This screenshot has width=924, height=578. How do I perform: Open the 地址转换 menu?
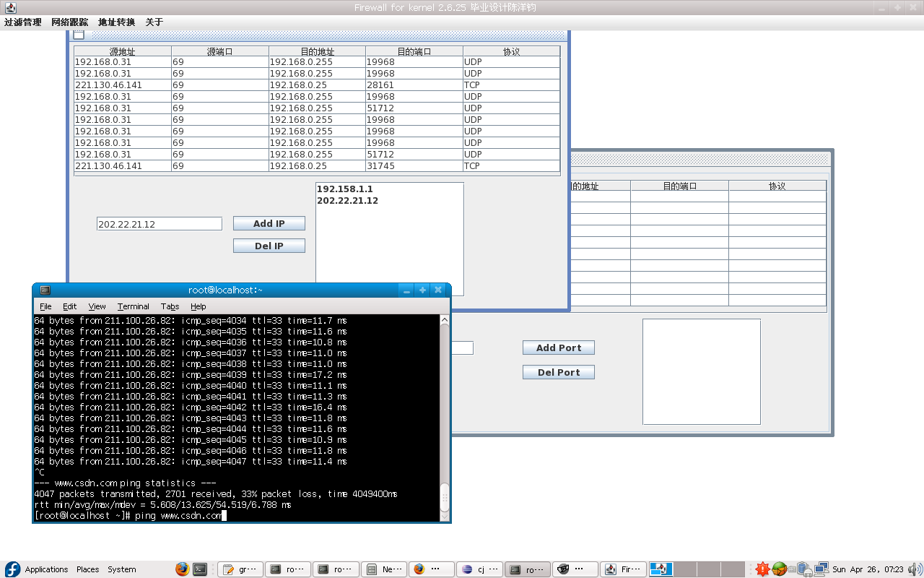coord(116,22)
